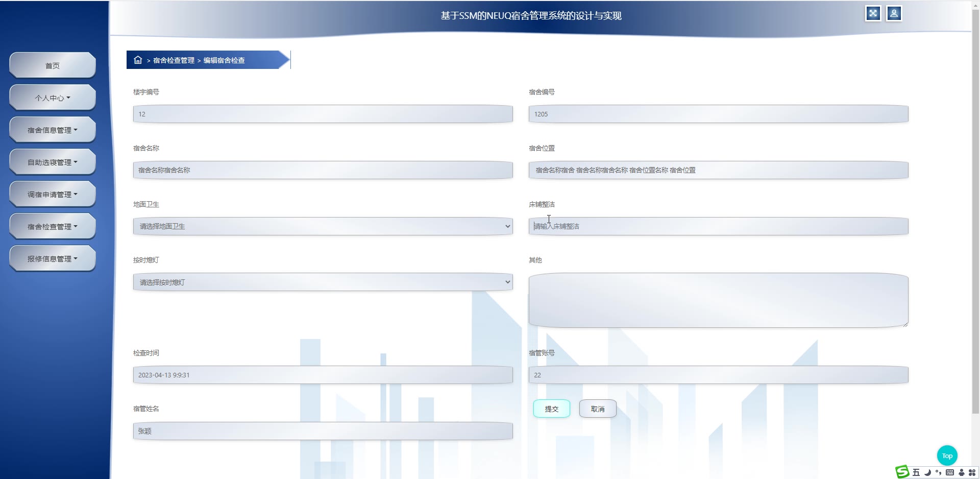Click the 地面卫生 field label
980x479 pixels.
tap(146, 204)
